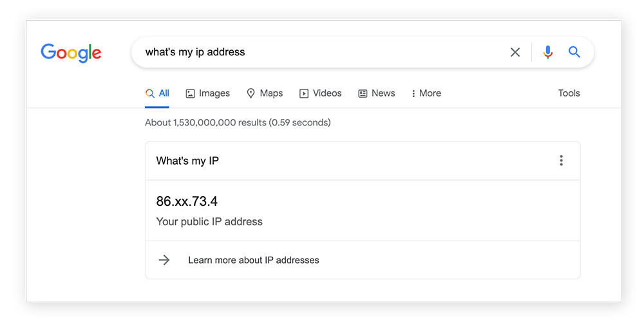Open the More search categories menu
644x321 pixels.
tap(426, 93)
